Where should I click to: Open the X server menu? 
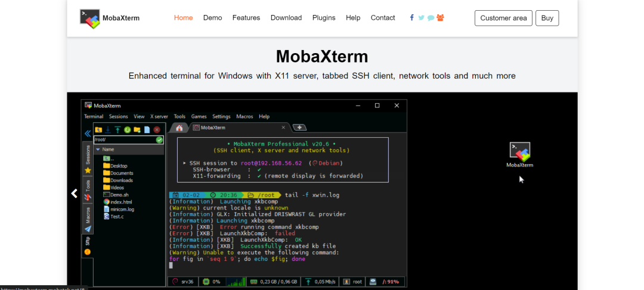[159, 117]
